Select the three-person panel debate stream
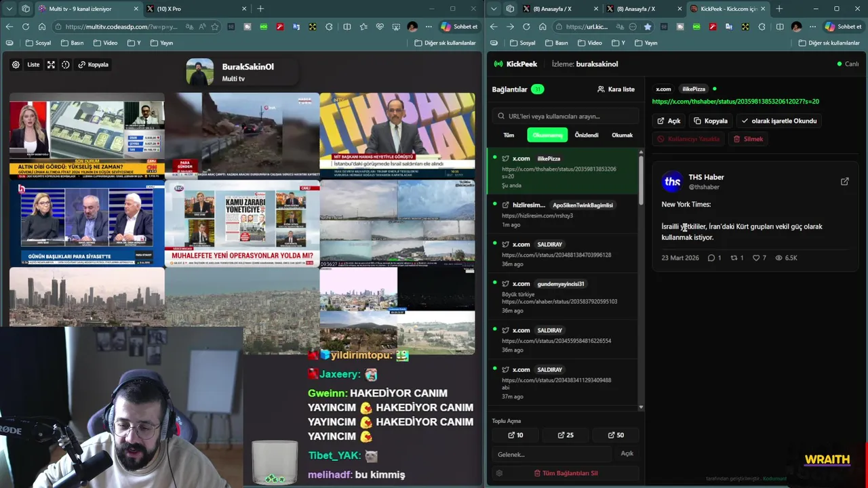 [x=87, y=223]
